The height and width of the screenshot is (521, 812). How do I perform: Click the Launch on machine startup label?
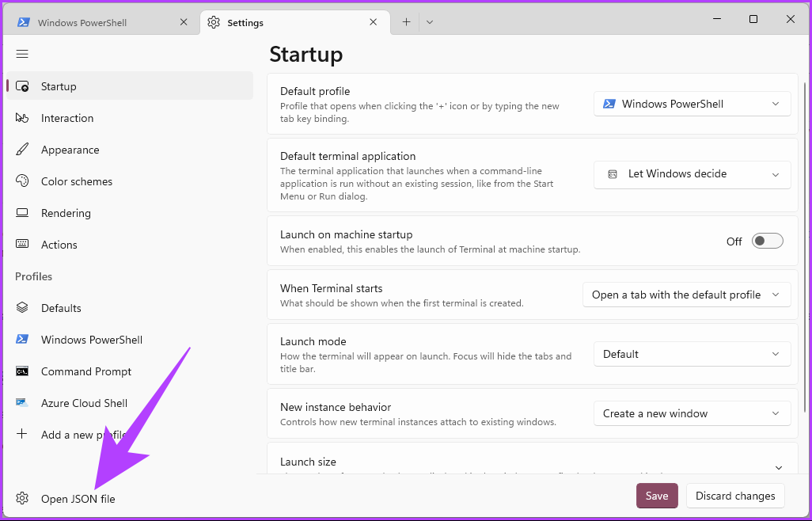coord(347,234)
